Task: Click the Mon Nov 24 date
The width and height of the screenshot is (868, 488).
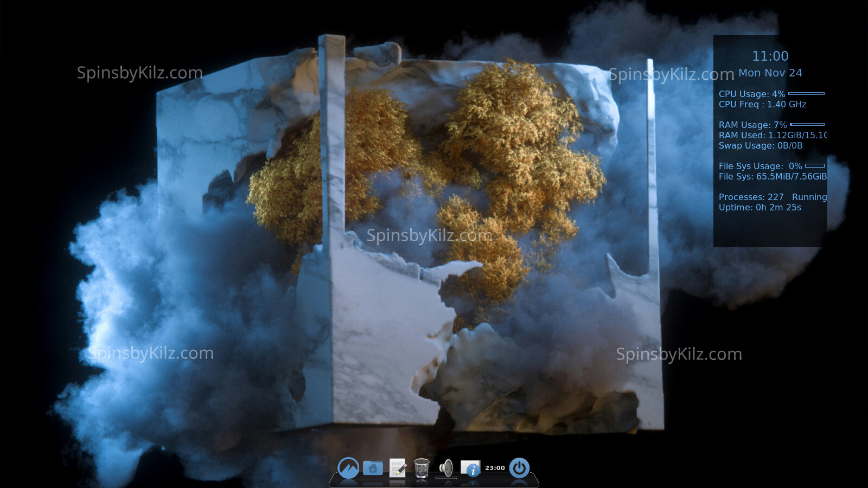Action: 770,73
